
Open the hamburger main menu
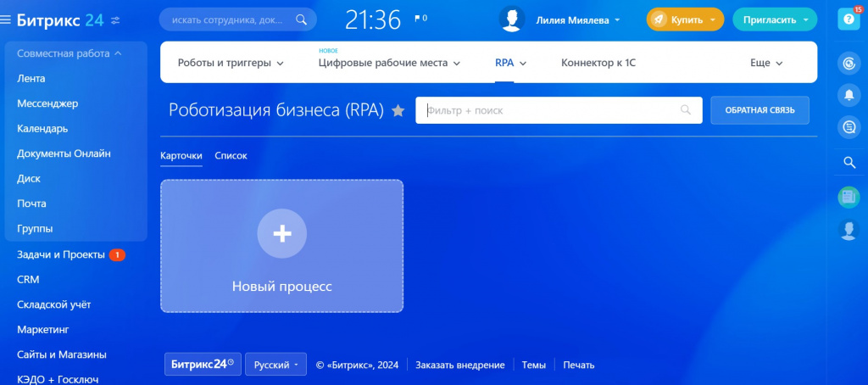click(x=6, y=20)
